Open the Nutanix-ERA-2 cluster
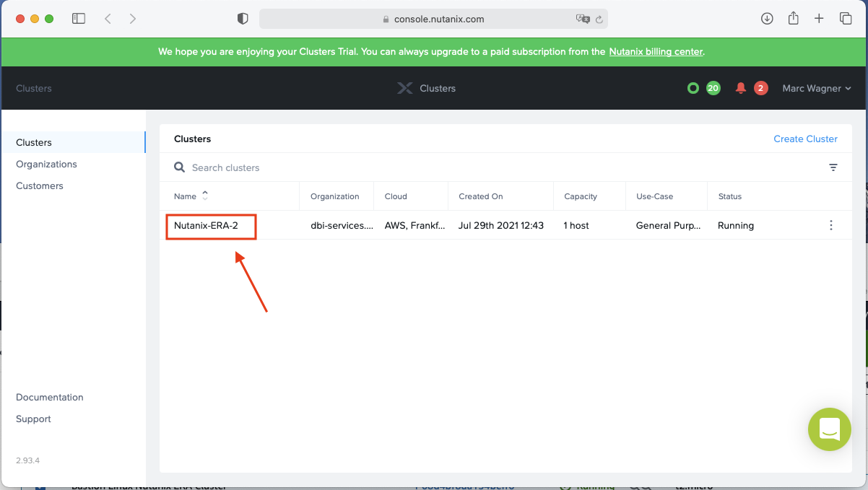 pyautogui.click(x=206, y=225)
